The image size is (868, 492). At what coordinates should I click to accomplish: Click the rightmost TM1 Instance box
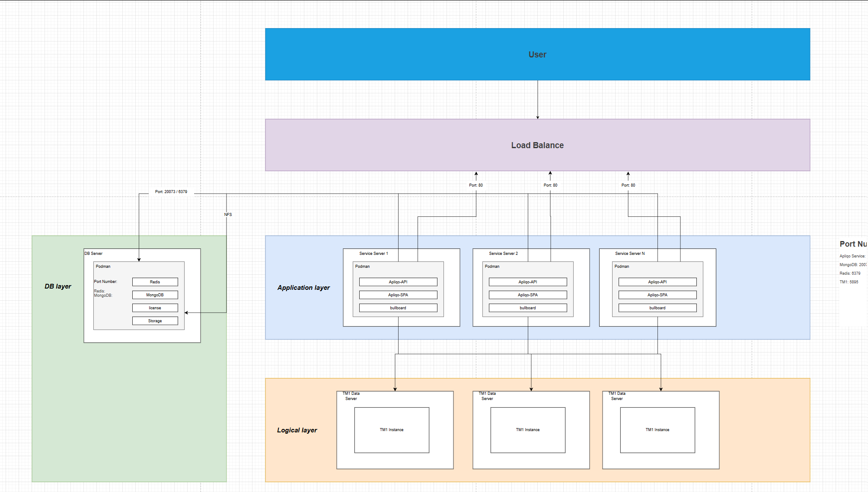657,430
